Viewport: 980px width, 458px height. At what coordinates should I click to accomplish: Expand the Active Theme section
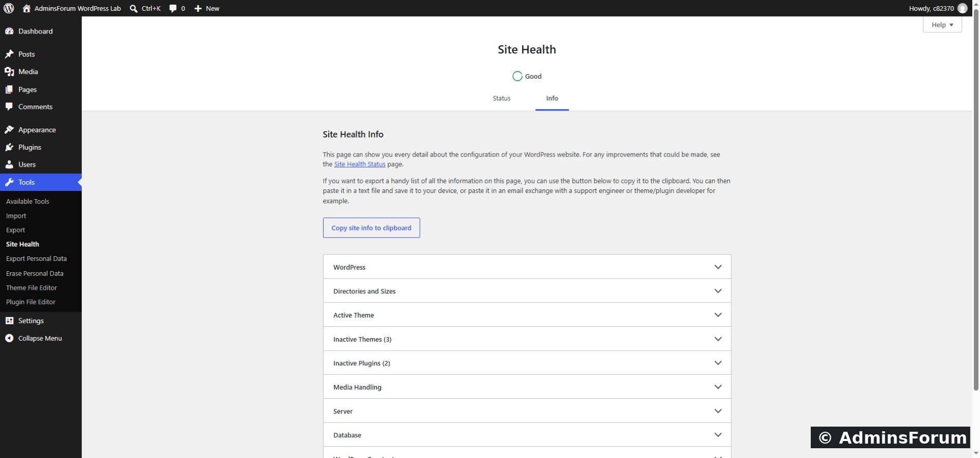[x=527, y=315]
